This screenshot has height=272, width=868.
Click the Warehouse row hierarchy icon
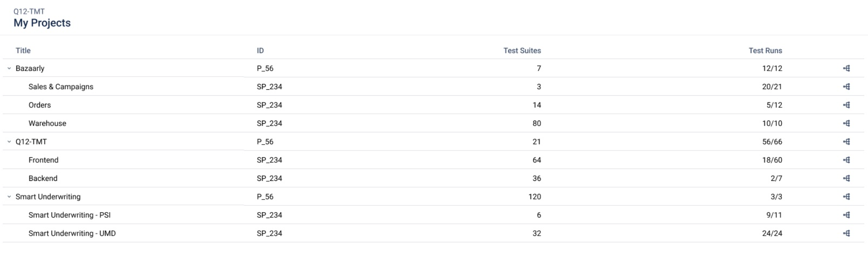tap(846, 123)
